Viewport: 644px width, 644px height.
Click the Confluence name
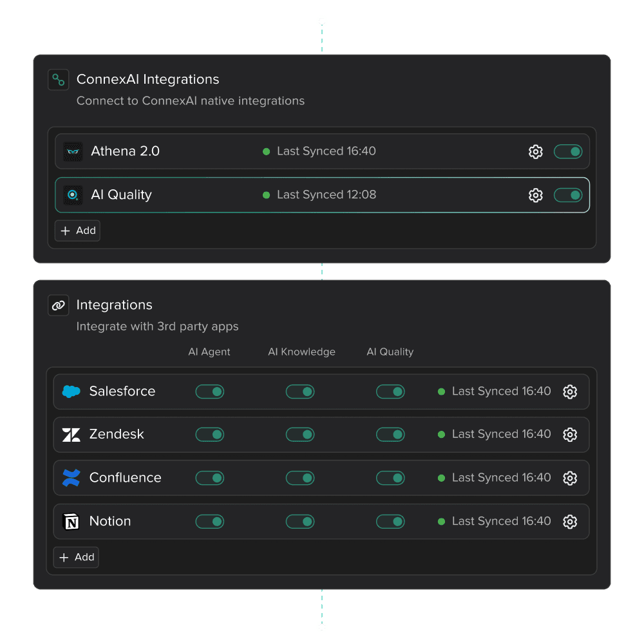pos(126,478)
